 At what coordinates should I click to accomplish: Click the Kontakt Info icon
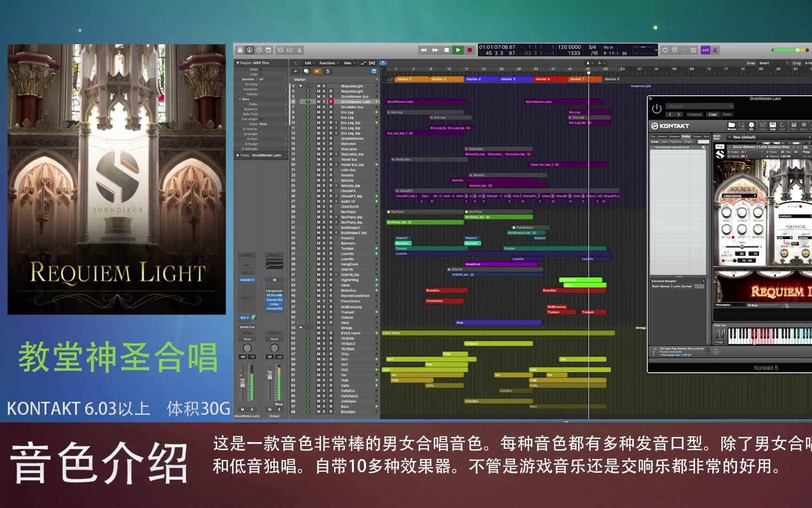(x=751, y=126)
